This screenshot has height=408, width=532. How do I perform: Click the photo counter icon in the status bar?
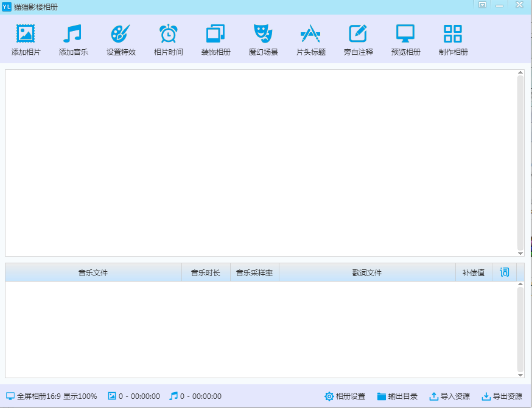[x=112, y=396]
